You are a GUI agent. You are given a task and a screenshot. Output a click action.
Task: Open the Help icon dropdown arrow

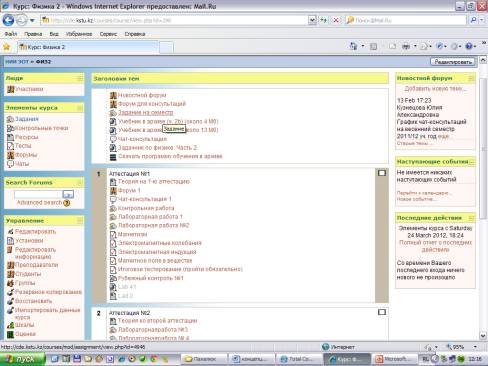[x=476, y=47]
